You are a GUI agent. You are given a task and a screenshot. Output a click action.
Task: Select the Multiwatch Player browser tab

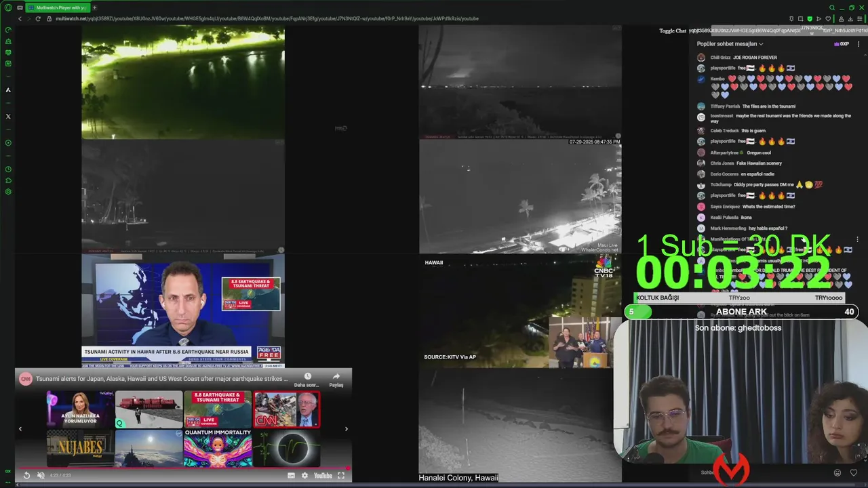coord(57,7)
